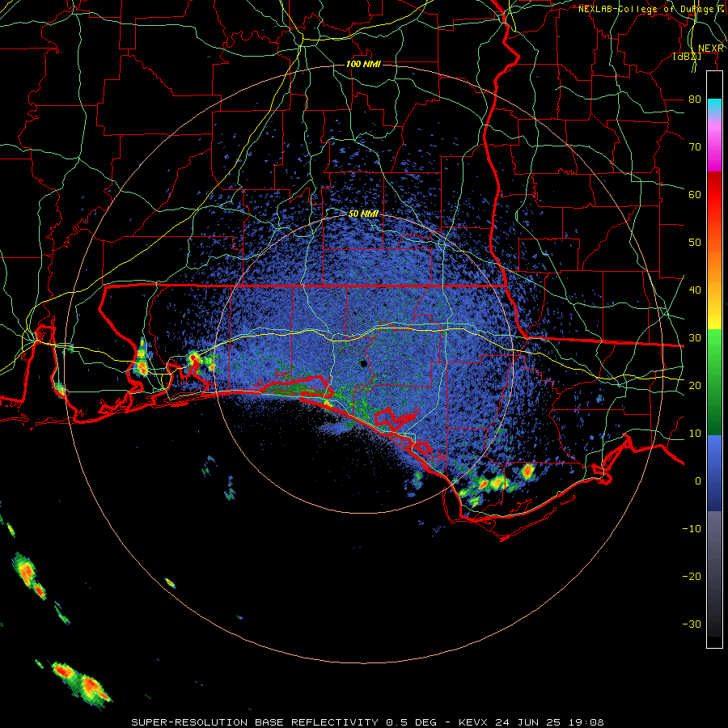
Task: Click the black radar site dot at center
Action: coord(364,363)
